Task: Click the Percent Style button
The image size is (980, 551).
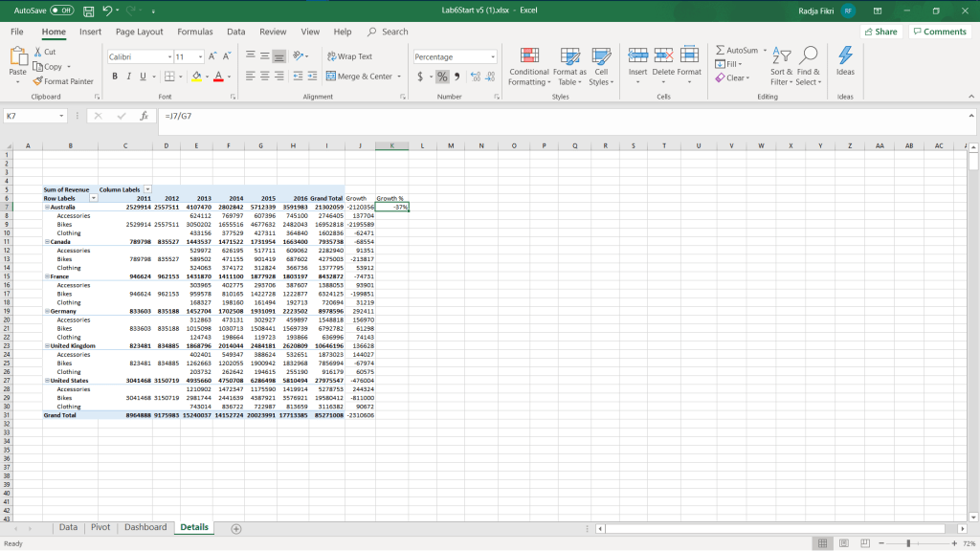Action: tap(443, 77)
